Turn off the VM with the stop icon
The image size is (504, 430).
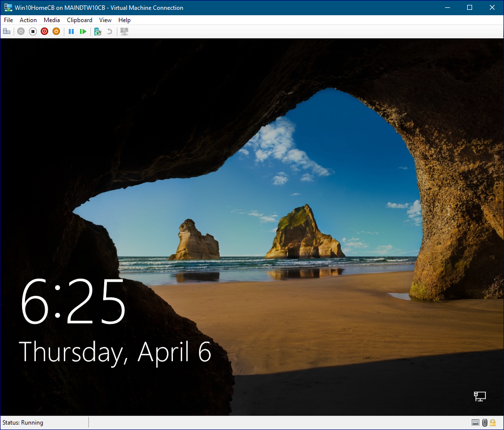33,31
